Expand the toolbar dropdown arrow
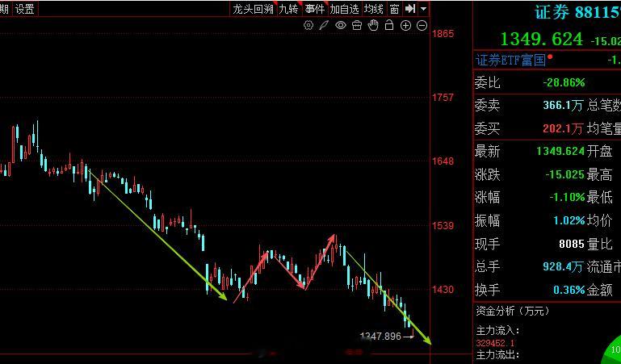This screenshot has height=364, width=621. [x=423, y=8]
